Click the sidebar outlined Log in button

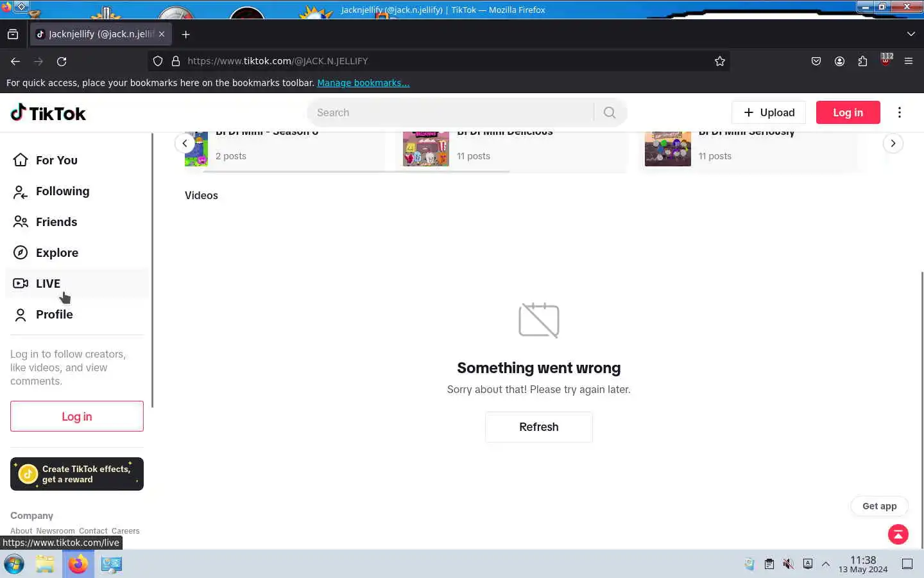click(x=77, y=416)
